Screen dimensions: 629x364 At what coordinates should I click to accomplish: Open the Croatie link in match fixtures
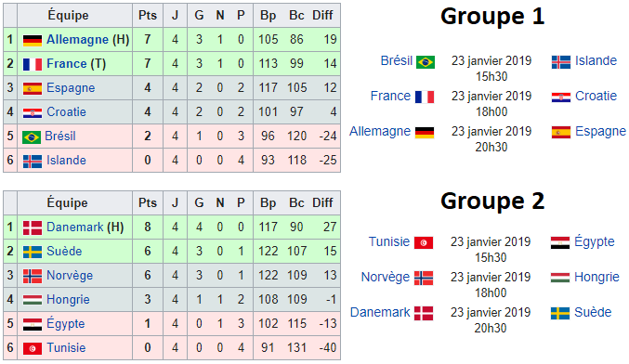pos(596,96)
